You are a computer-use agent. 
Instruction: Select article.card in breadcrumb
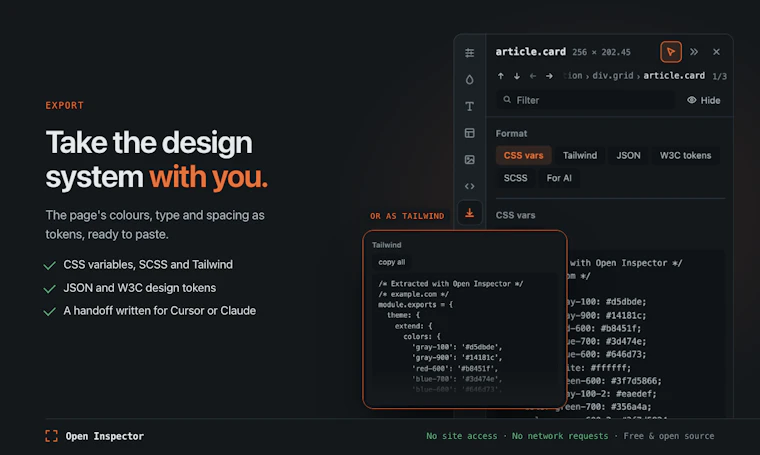pos(674,76)
